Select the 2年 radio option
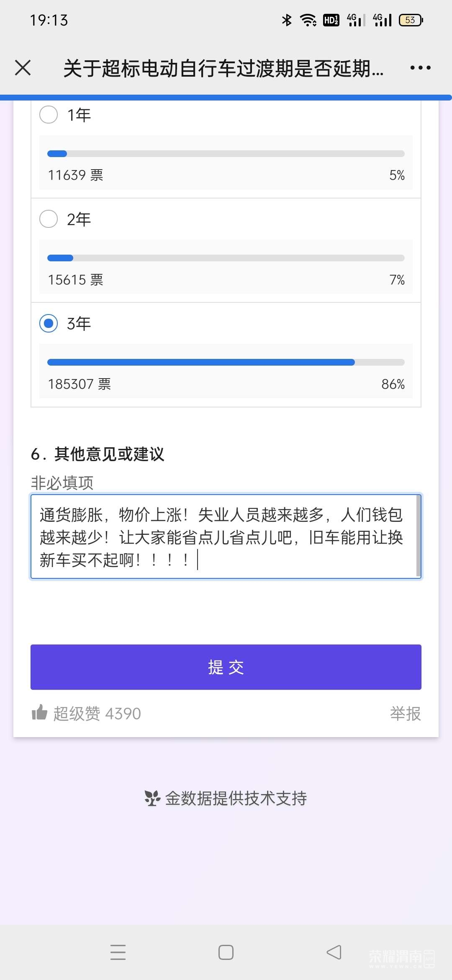 coord(49,219)
